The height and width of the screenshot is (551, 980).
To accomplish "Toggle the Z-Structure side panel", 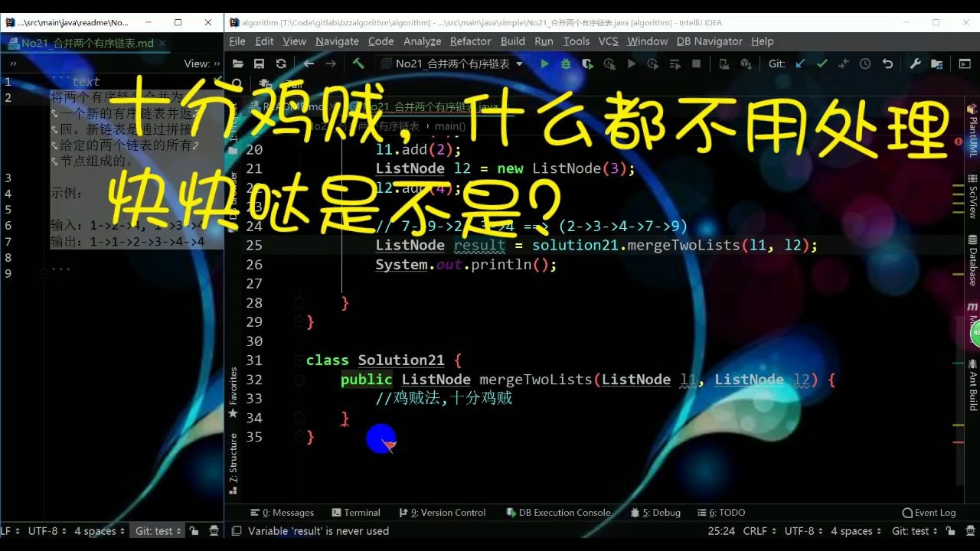I will click(234, 459).
